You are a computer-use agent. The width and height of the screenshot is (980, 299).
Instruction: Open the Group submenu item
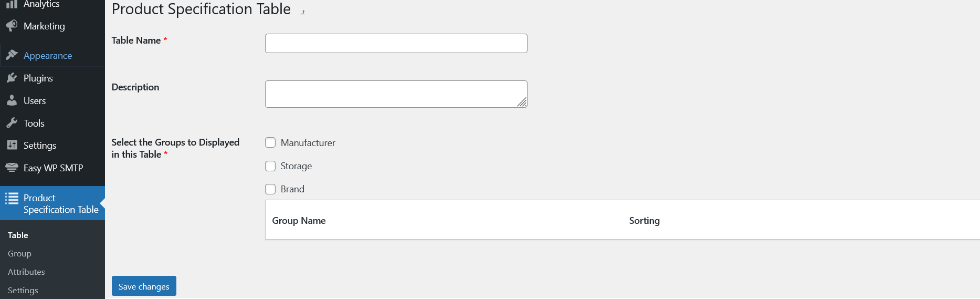tap(19, 253)
